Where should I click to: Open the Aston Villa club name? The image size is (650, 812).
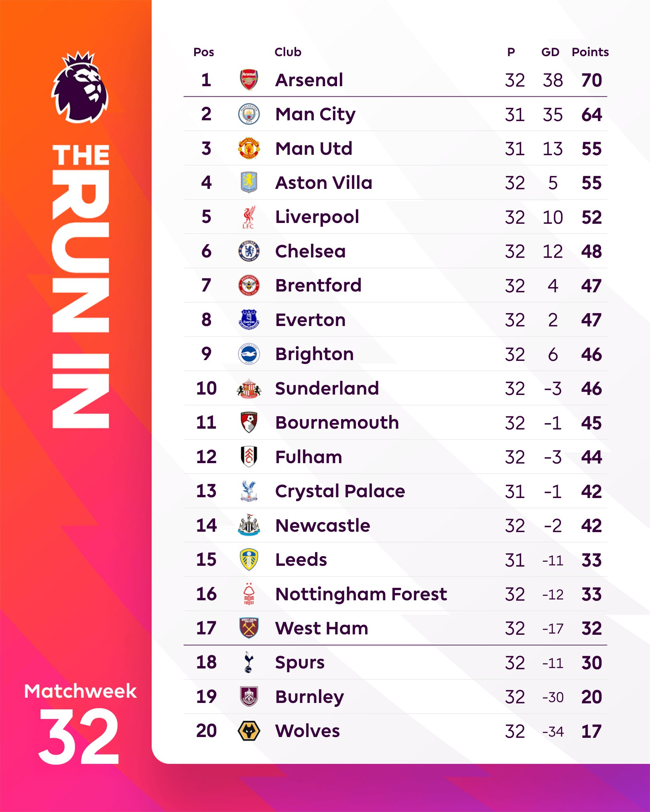point(324,183)
